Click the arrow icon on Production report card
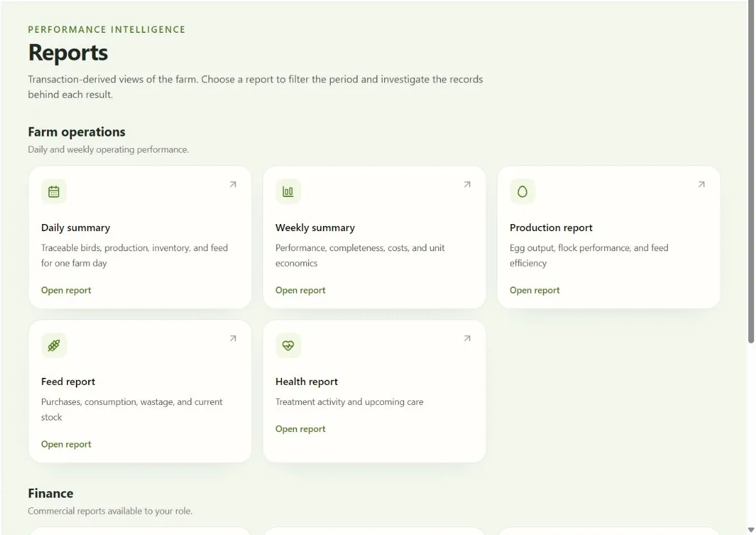 pos(701,184)
